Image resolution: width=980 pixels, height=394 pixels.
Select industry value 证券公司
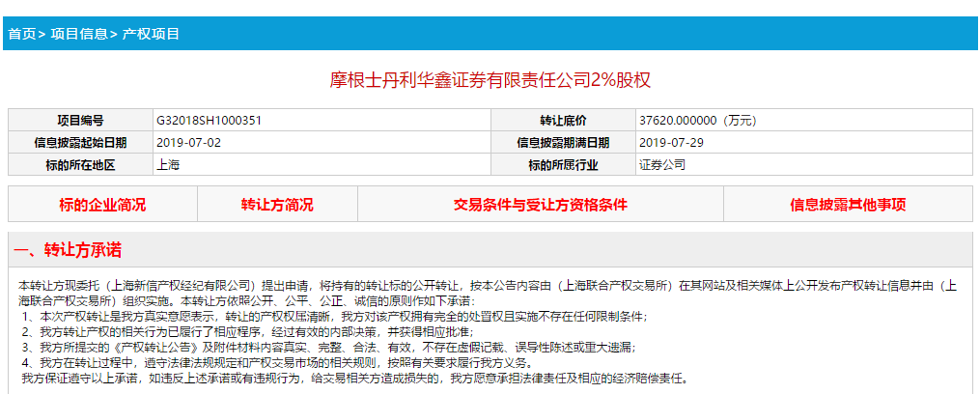[662, 165]
